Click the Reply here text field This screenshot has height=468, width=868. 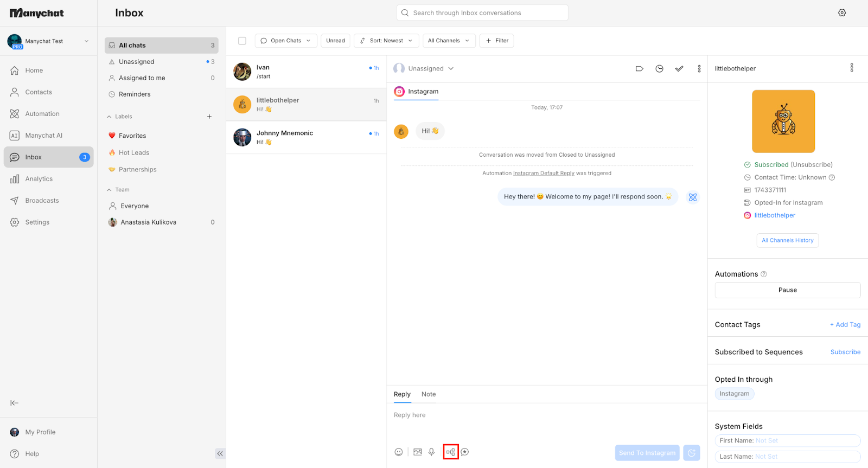pyautogui.click(x=547, y=415)
